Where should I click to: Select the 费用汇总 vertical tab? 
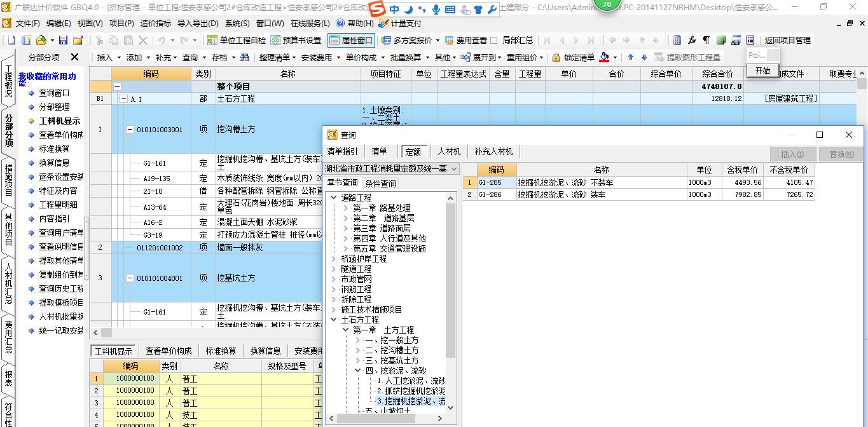click(8, 337)
